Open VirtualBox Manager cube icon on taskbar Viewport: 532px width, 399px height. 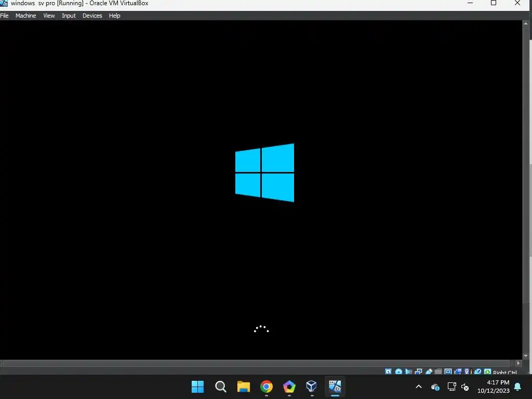click(312, 386)
